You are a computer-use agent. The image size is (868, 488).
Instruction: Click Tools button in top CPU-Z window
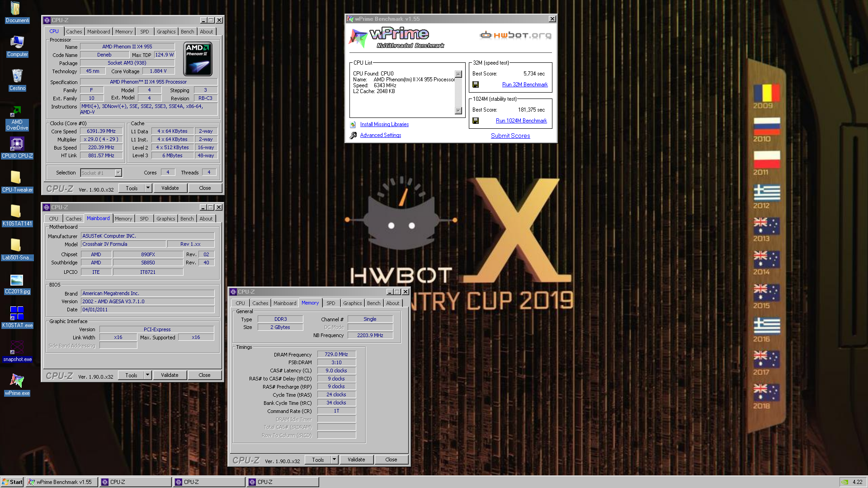[132, 188]
